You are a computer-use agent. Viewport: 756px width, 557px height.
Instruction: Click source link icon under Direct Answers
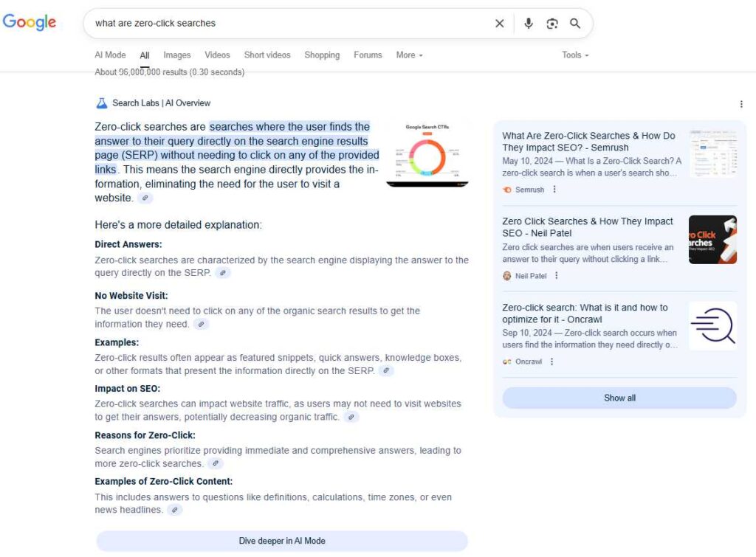tap(222, 273)
